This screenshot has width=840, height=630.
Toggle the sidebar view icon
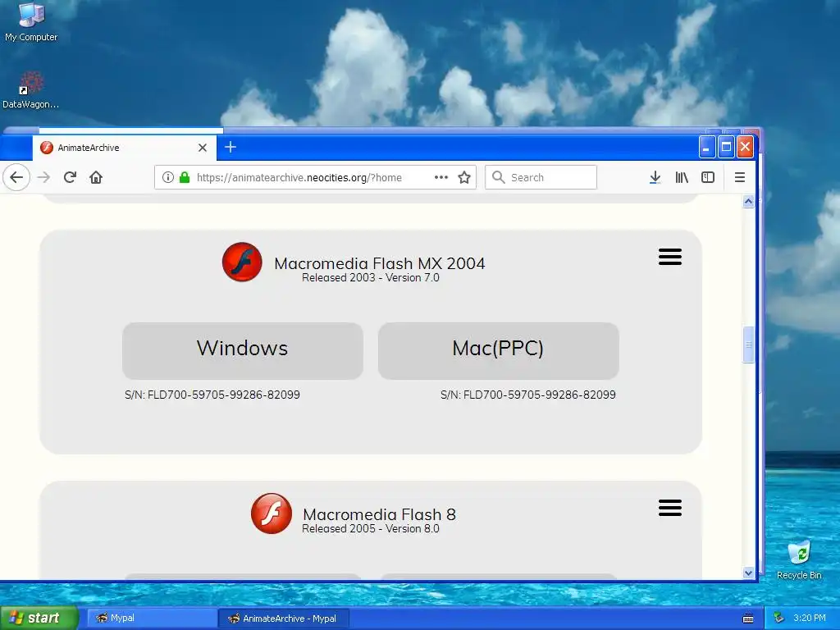click(x=708, y=177)
